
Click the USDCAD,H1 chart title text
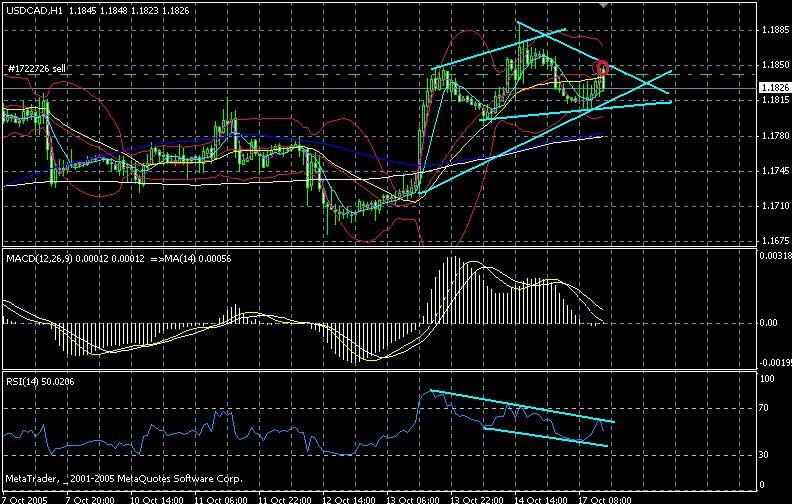[x=35, y=11]
